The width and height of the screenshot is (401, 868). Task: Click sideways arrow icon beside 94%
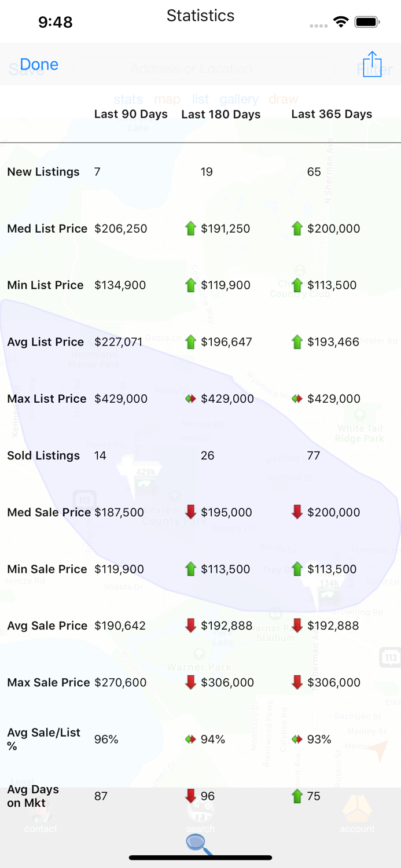(x=190, y=740)
